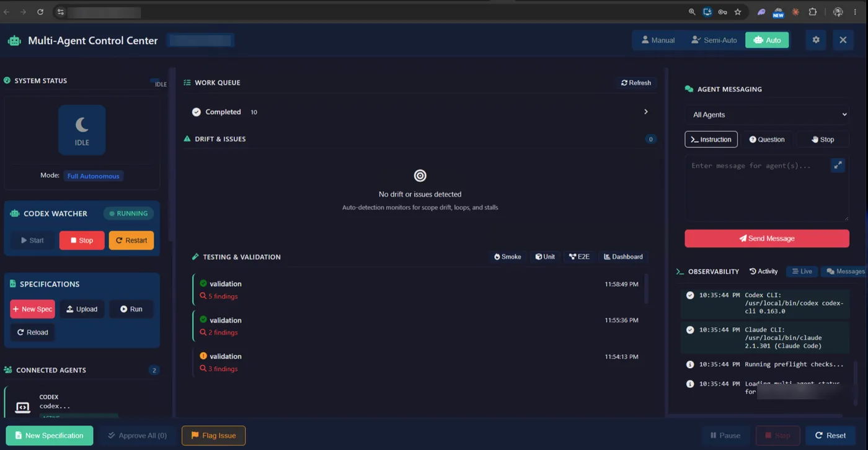Click the Testing & Validation list scrollbar
Screen dimensions: 868x450
click(x=645, y=289)
